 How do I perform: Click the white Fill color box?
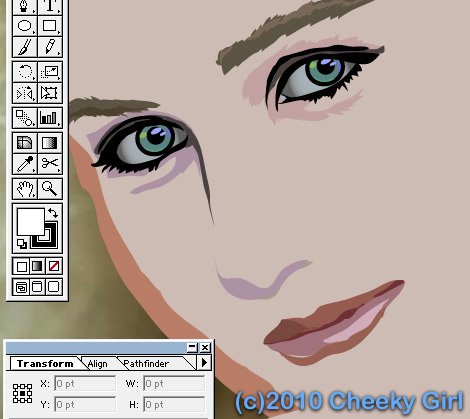pos(30,222)
